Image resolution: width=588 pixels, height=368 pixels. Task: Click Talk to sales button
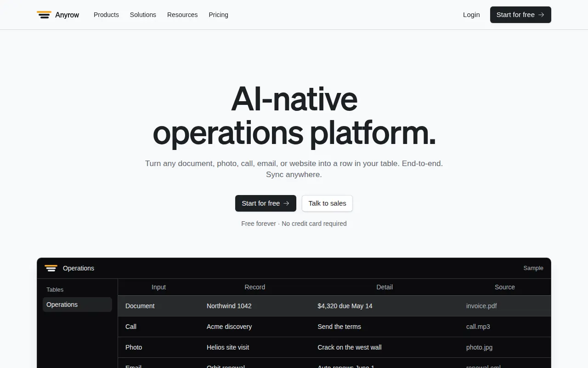(x=327, y=203)
